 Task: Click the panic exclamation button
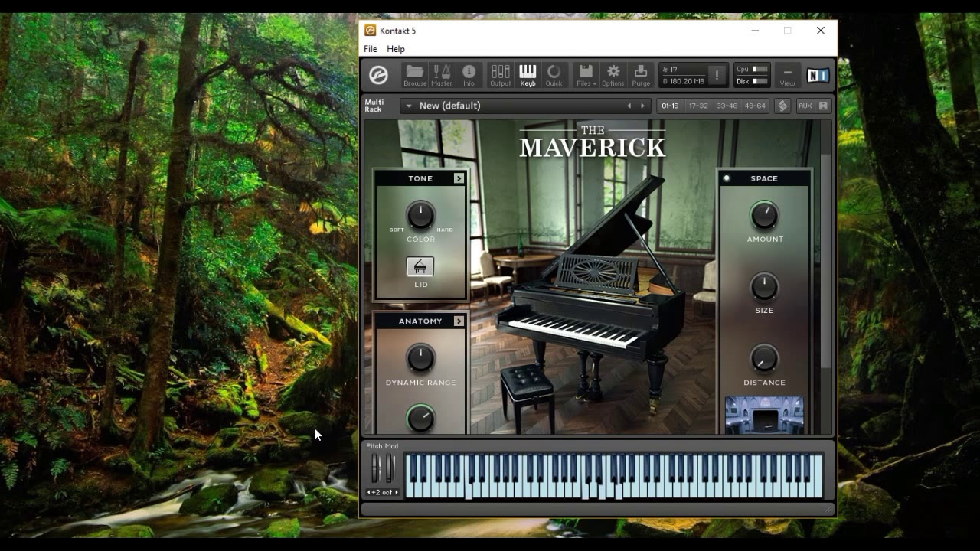(x=717, y=75)
